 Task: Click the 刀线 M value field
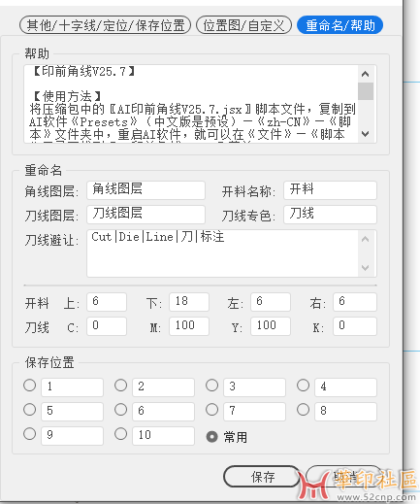tap(189, 326)
